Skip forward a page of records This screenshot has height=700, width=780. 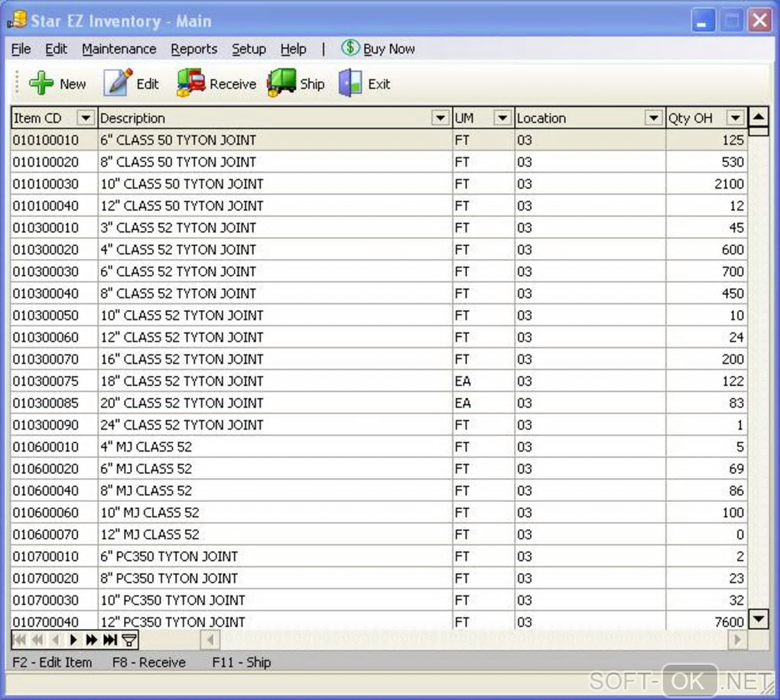tap(92, 640)
